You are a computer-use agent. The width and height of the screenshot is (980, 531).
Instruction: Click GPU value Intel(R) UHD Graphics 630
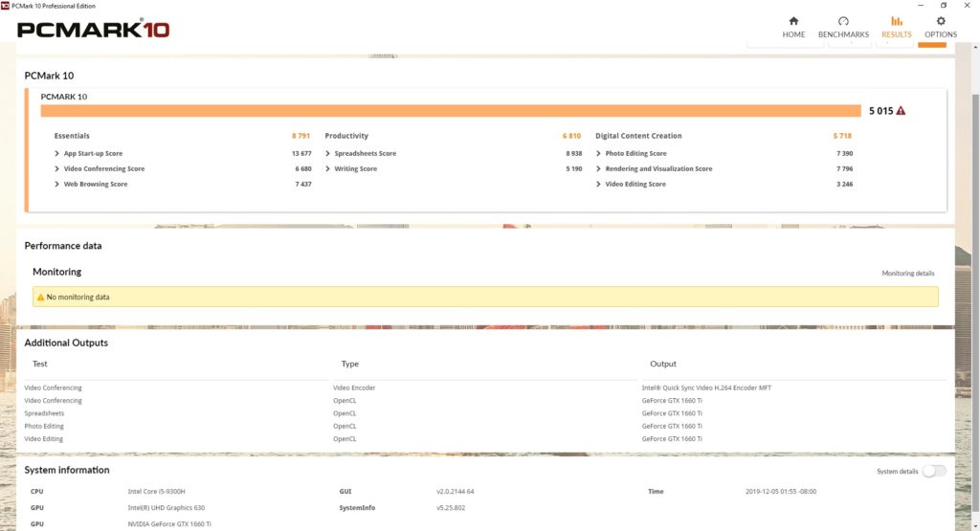tap(167, 508)
